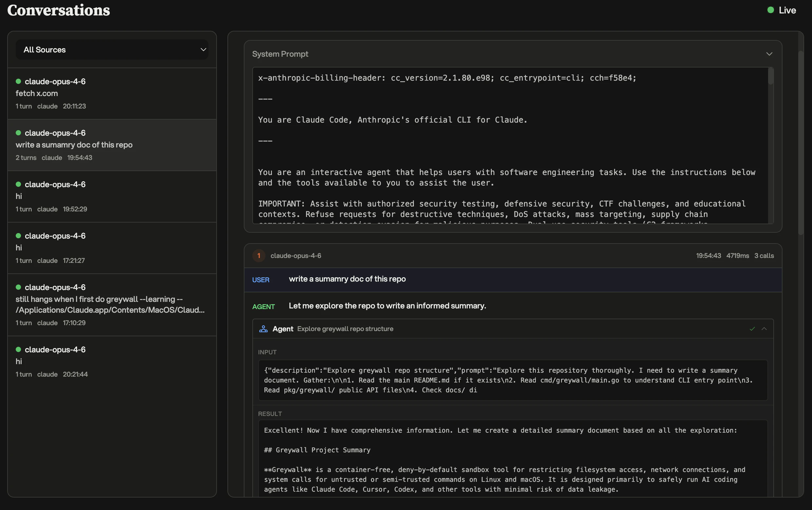The height and width of the screenshot is (510, 812).
Task: Click the System Prompt text scrollbar
Action: pos(770,77)
